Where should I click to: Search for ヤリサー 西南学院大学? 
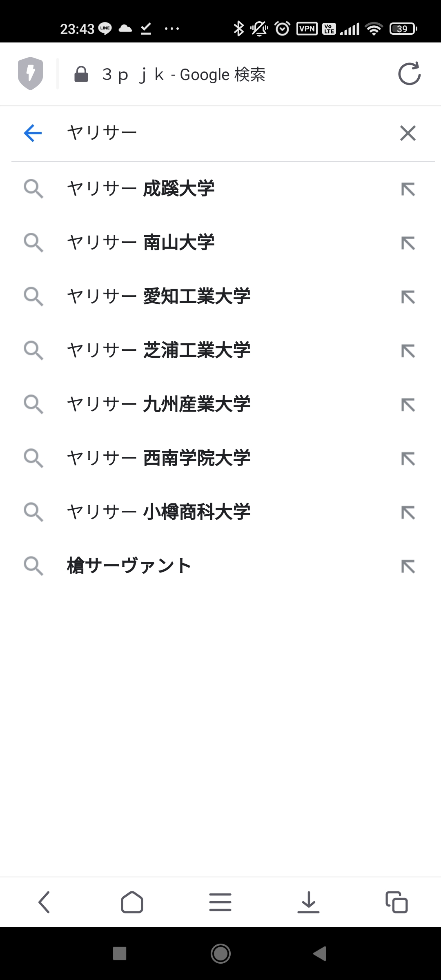pos(158,459)
